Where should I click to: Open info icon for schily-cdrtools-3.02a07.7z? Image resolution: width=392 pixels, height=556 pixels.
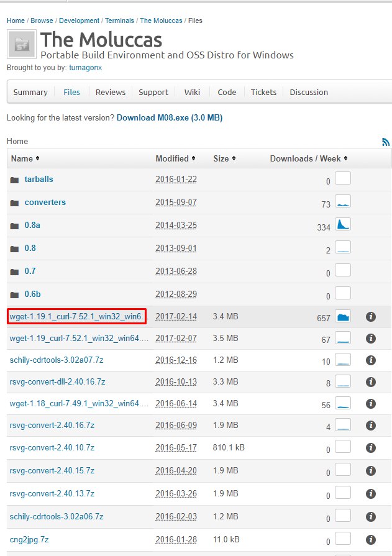point(371,360)
